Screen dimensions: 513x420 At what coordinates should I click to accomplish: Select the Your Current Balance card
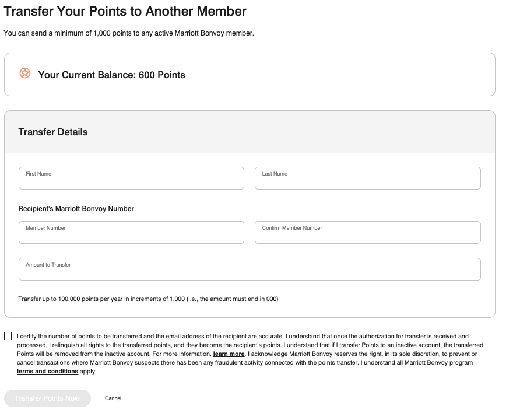[x=250, y=74]
